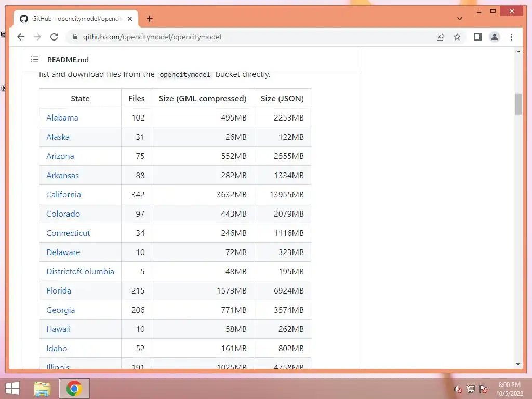Open the Alaska link

(x=58, y=137)
